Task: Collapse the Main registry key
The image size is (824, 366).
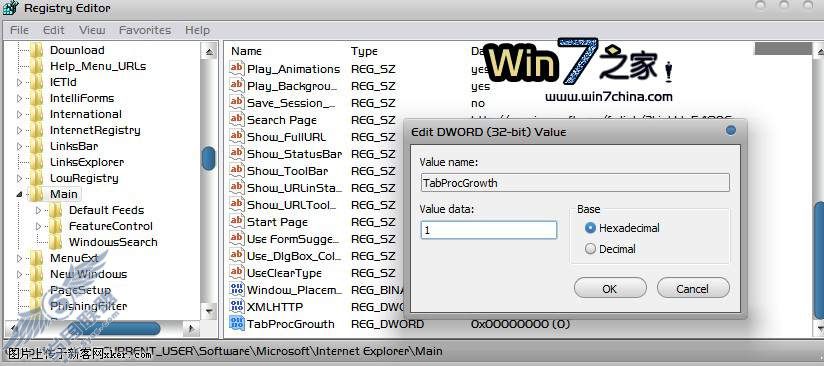Action: click(19, 194)
